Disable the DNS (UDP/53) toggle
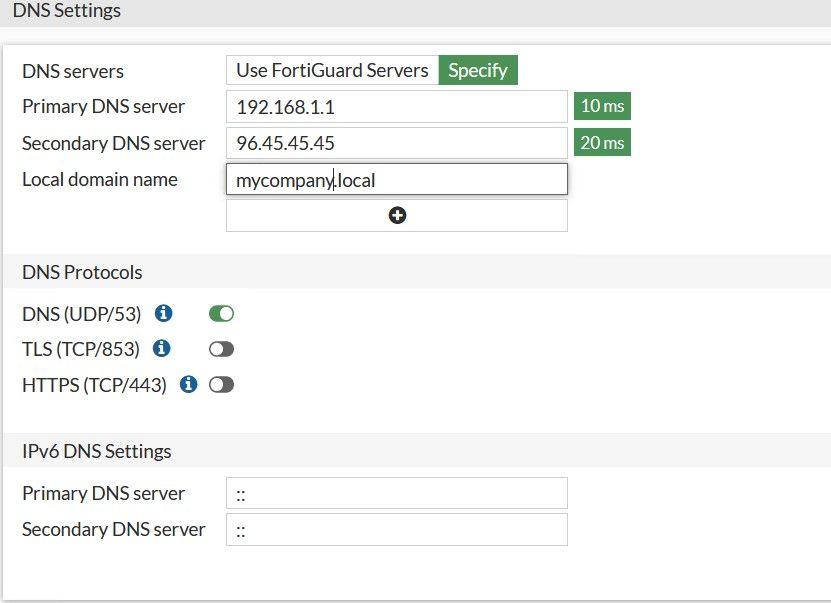This screenshot has width=831, height=603. 221,314
